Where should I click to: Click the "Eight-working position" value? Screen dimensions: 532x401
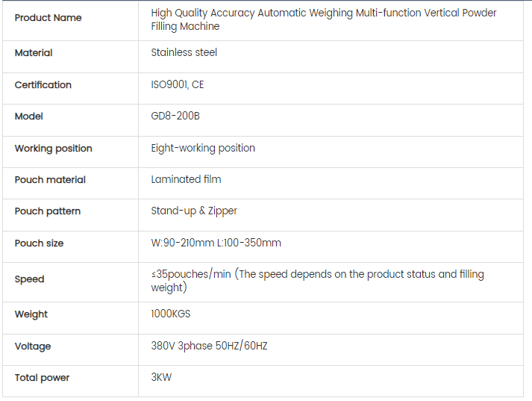coord(203,149)
